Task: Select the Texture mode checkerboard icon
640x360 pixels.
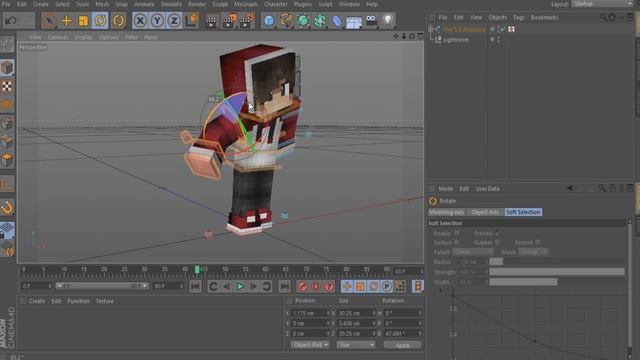Action: [7, 86]
